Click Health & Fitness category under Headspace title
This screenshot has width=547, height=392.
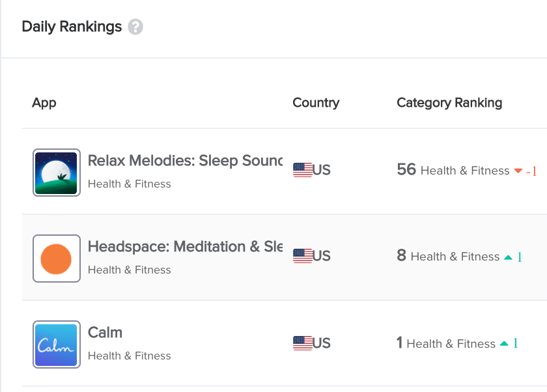(130, 270)
